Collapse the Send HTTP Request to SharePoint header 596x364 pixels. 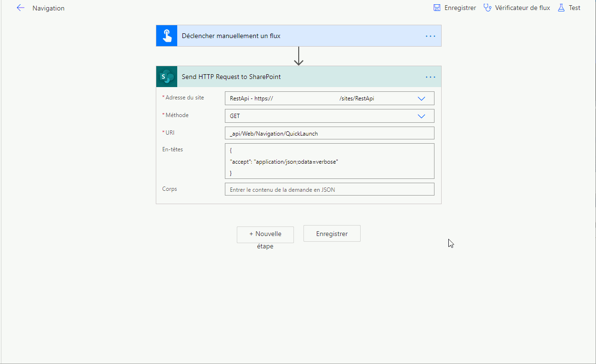tap(299, 77)
